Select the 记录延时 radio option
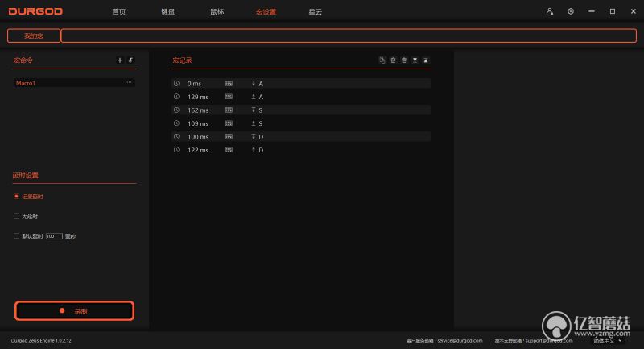 pyautogui.click(x=16, y=197)
